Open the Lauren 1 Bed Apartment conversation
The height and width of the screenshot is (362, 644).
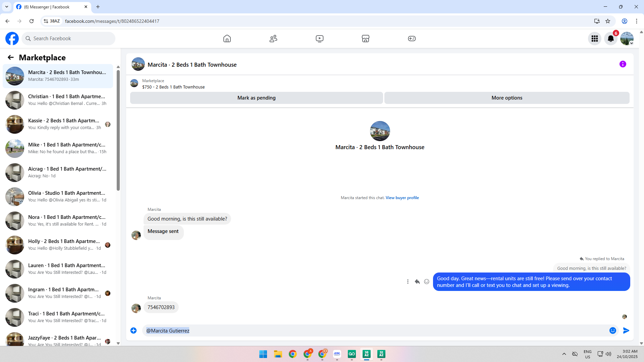pyautogui.click(x=58, y=269)
